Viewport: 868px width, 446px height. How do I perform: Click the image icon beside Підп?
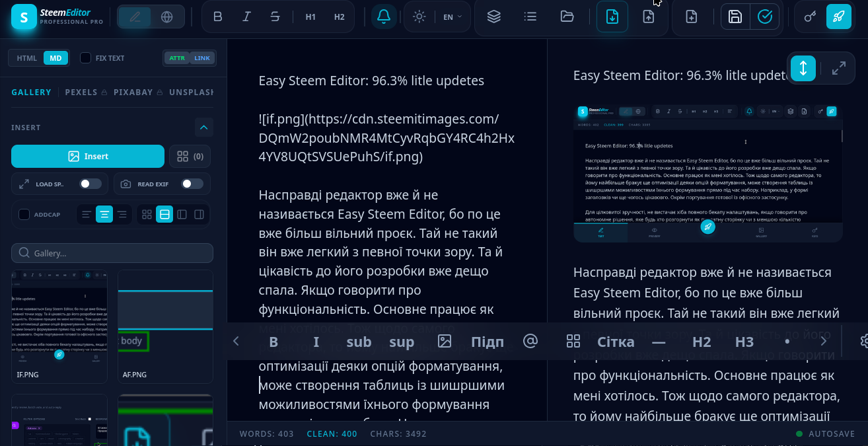445,342
